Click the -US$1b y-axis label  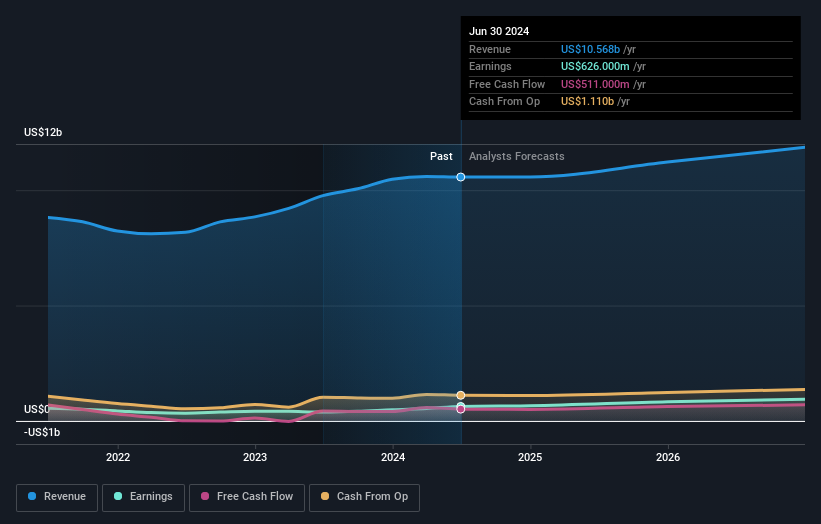pyautogui.click(x=42, y=432)
